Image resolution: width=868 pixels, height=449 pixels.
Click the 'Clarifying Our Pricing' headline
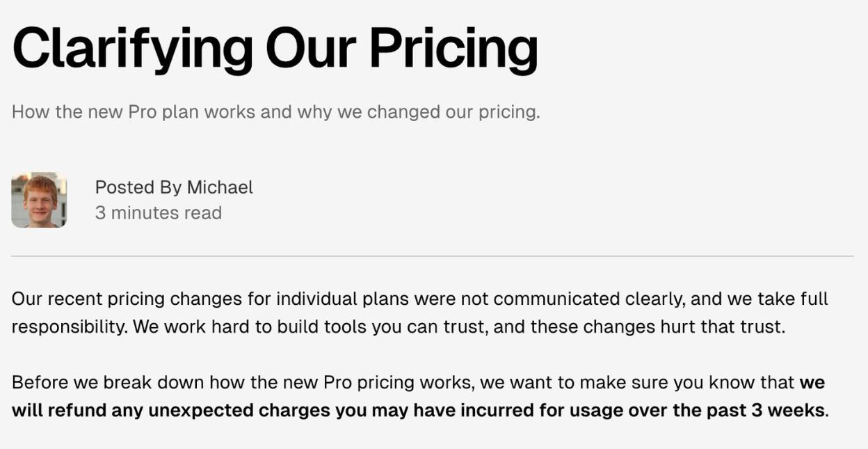tap(275, 49)
